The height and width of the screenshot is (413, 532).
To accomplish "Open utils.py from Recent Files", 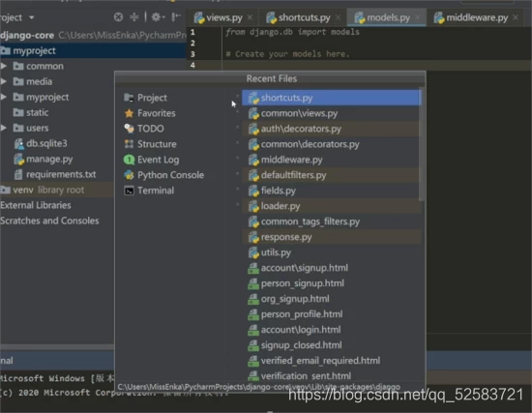I will pyautogui.click(x=331, y=252).
